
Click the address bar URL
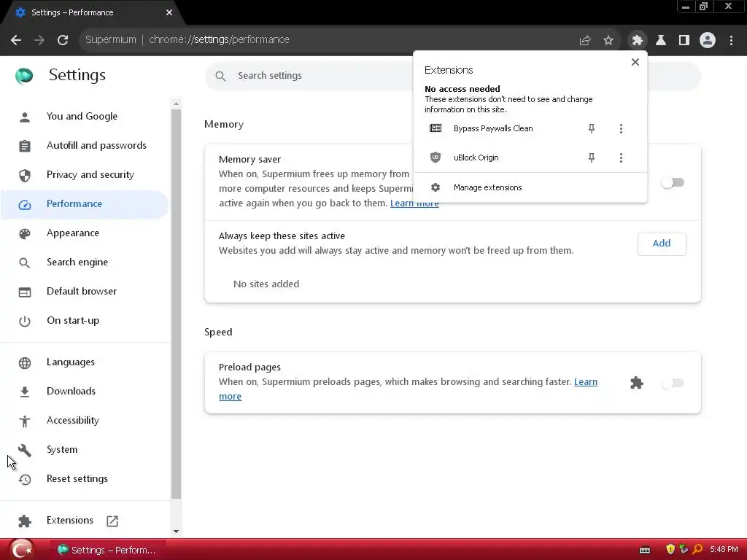click(219, 39)
